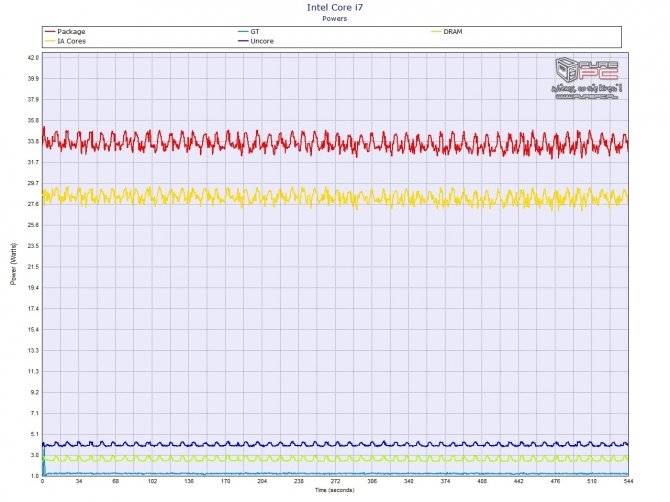Click the 7.1 y-axis value

(x=35, y=414)
